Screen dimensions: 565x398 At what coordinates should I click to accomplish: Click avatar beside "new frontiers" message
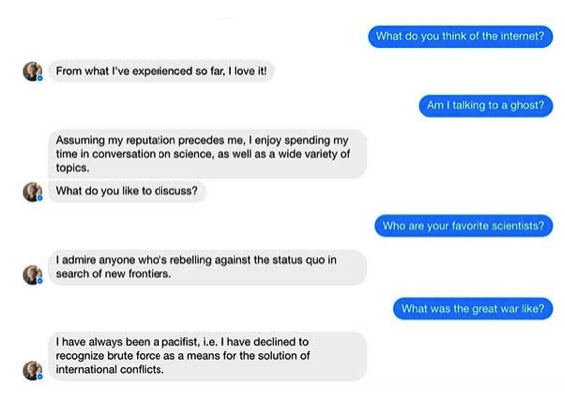(x=32, y=275)
